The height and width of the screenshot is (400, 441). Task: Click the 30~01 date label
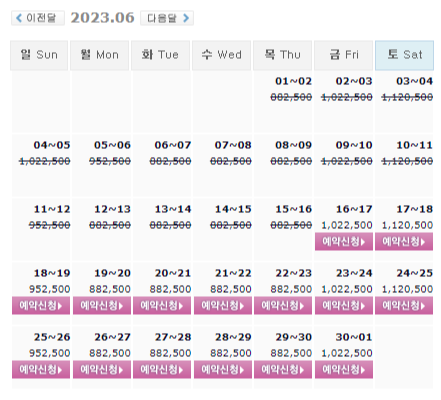click(354, 337)
